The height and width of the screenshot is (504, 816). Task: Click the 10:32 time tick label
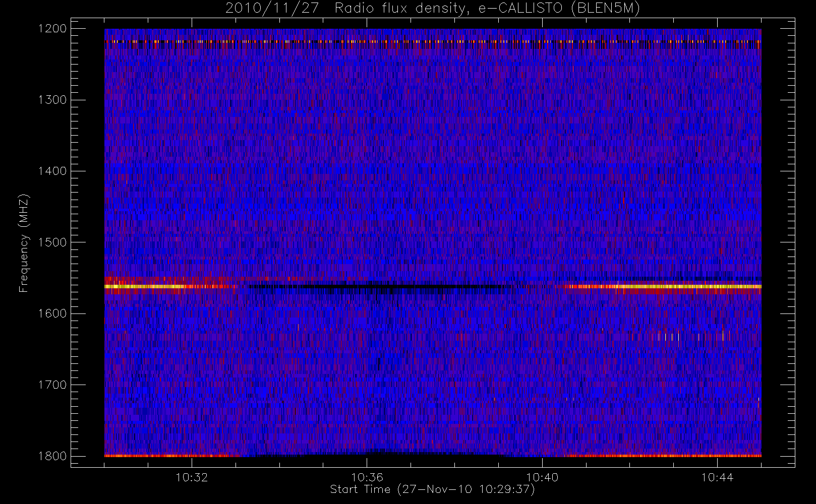(x=192, y=477)
